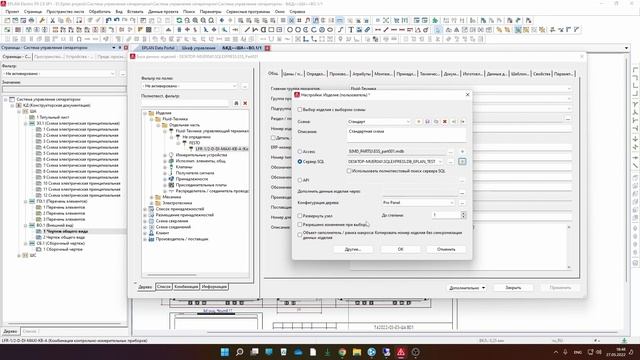The image size is (640, 360).
Task: Confirm settings with OK button
Action: 400,249
